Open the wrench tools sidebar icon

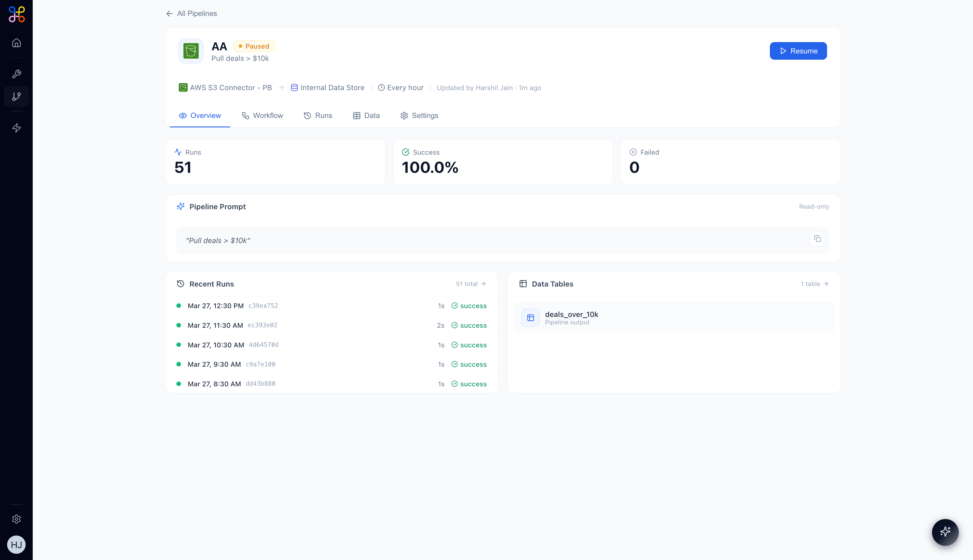point(16,74)
